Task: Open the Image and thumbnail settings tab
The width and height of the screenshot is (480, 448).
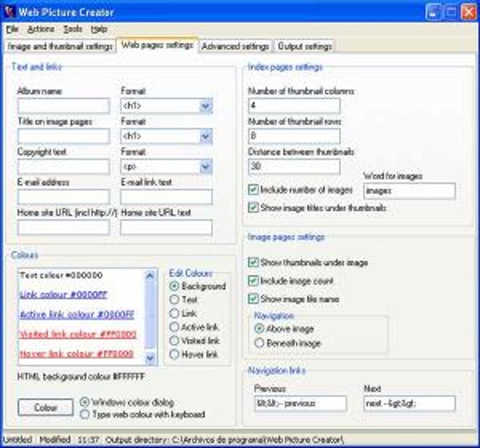Action: point(59,46)
